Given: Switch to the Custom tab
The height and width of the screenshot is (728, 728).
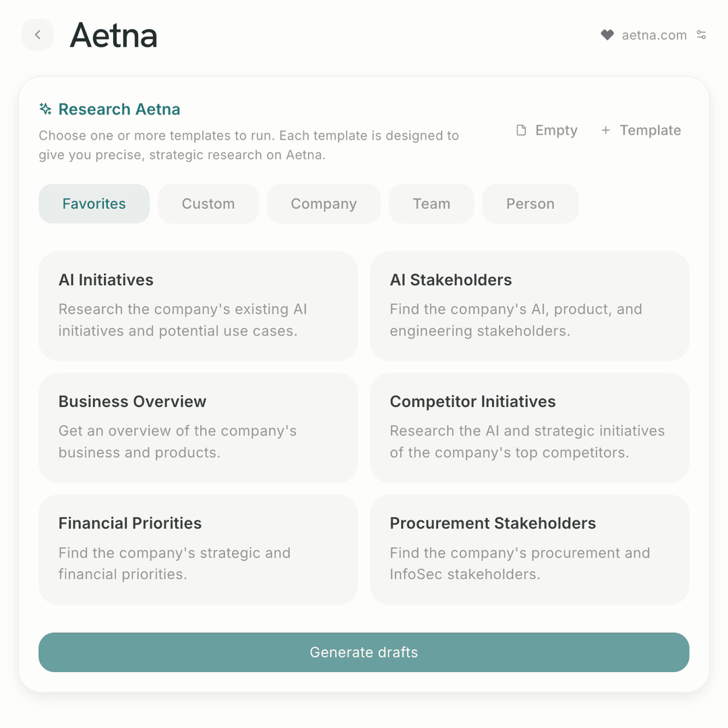Looking at the screenshot, I should click(208, 204).
